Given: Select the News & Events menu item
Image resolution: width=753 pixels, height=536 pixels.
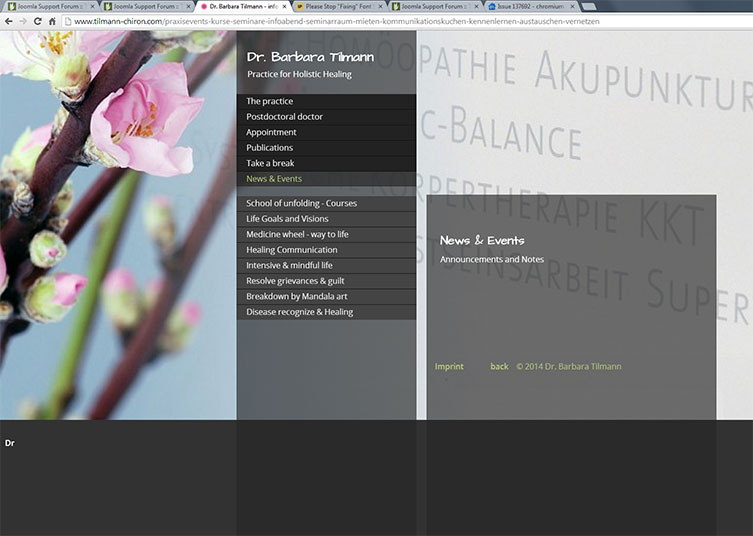Looking at the screenshot, I should pos(327,179).
